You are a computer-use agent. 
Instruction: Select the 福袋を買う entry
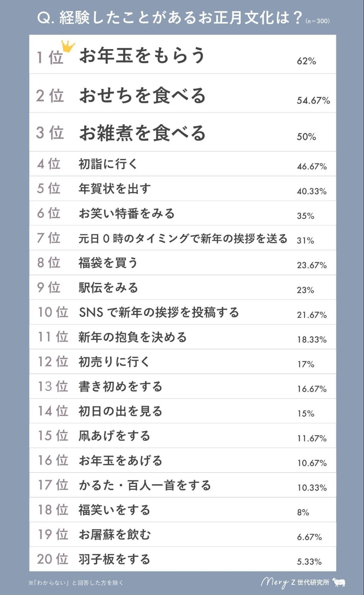(x=108, y=263)
